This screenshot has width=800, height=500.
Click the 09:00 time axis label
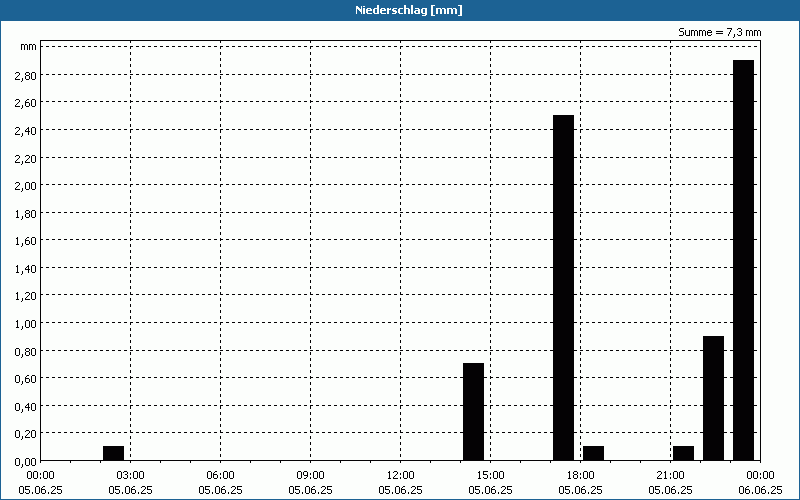tap(310, 476)
